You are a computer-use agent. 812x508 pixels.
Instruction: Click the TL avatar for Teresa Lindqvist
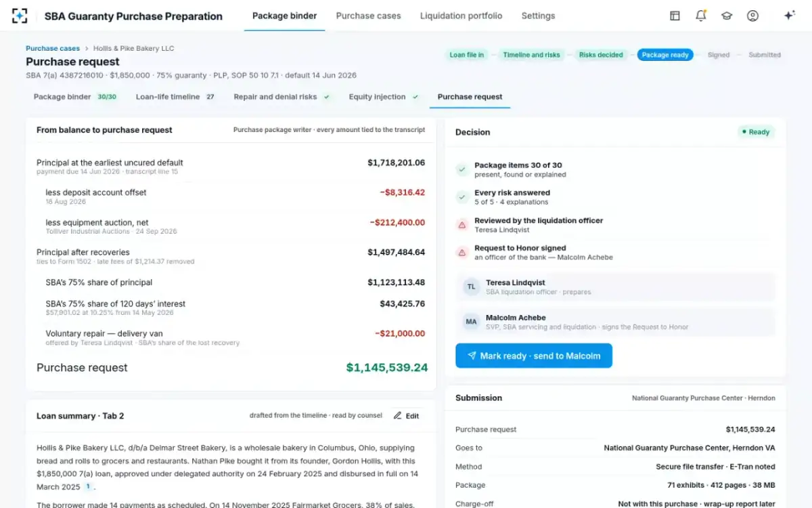(471, 287)
